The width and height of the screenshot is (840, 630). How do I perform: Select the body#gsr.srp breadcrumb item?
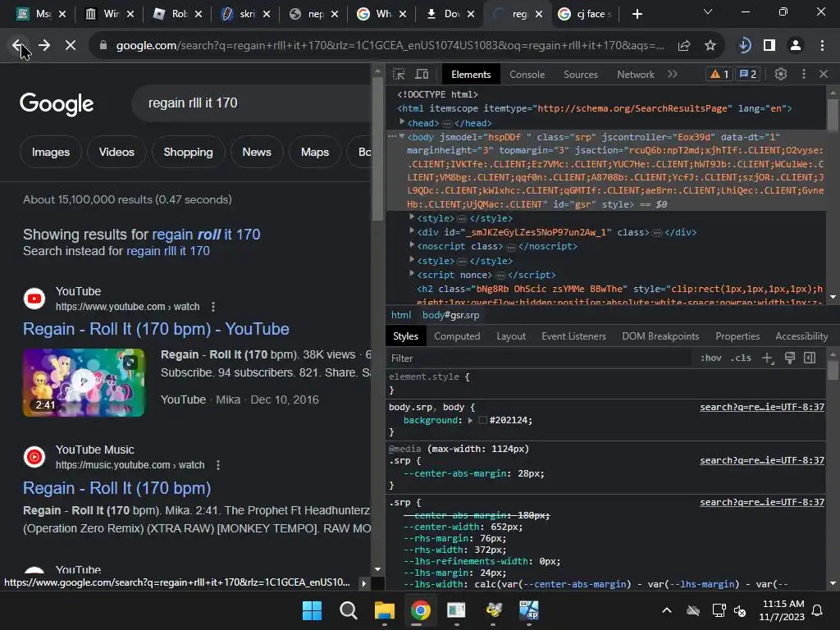(450, 315)
